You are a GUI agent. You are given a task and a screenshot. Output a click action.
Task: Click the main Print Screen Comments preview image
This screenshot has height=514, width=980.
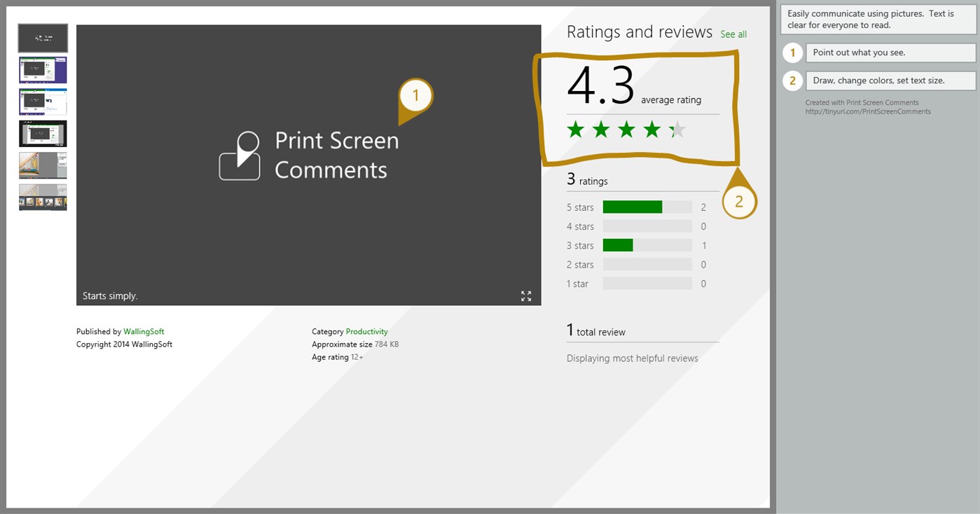point(309,165)
